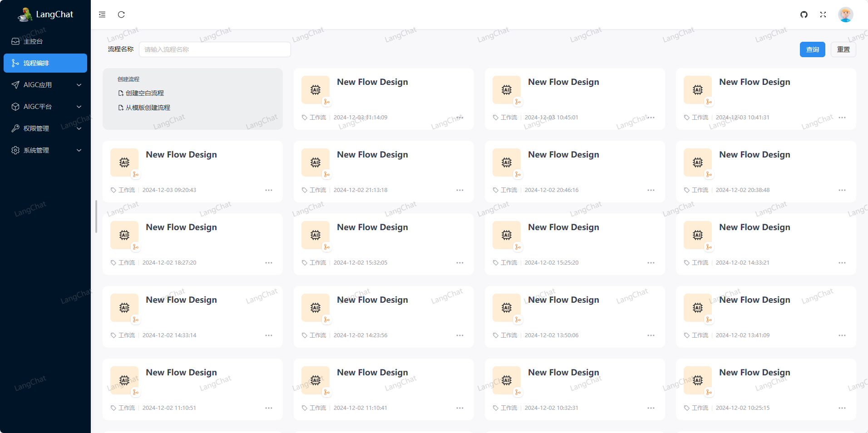Open more options for flow 2024-12-03 10:41:31
This screenshot has height=433, width=868.
(x=842, y=118)
